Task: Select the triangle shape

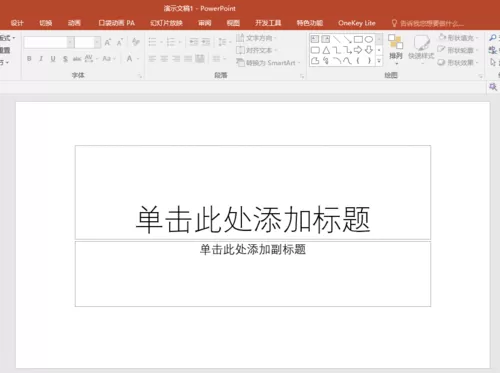Action: (x=326, y=50)
